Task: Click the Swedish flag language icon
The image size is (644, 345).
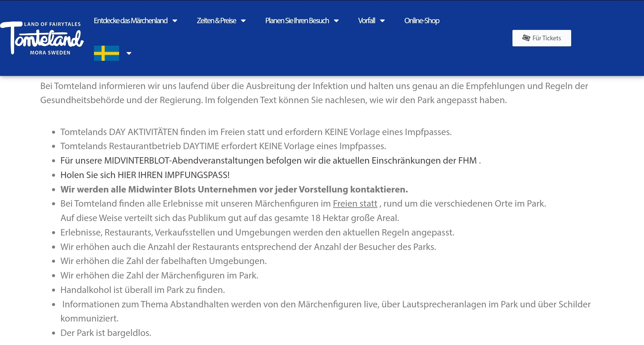Action: (x=106, y=53)
